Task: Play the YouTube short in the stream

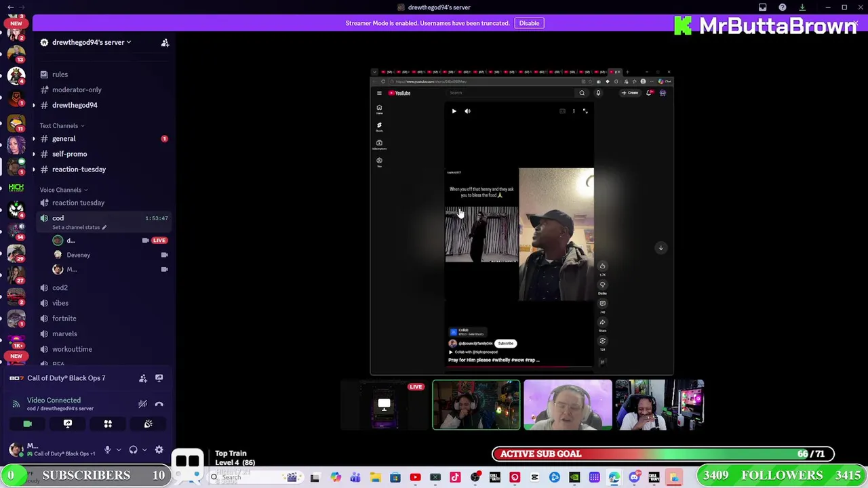Action: (454, 111)
